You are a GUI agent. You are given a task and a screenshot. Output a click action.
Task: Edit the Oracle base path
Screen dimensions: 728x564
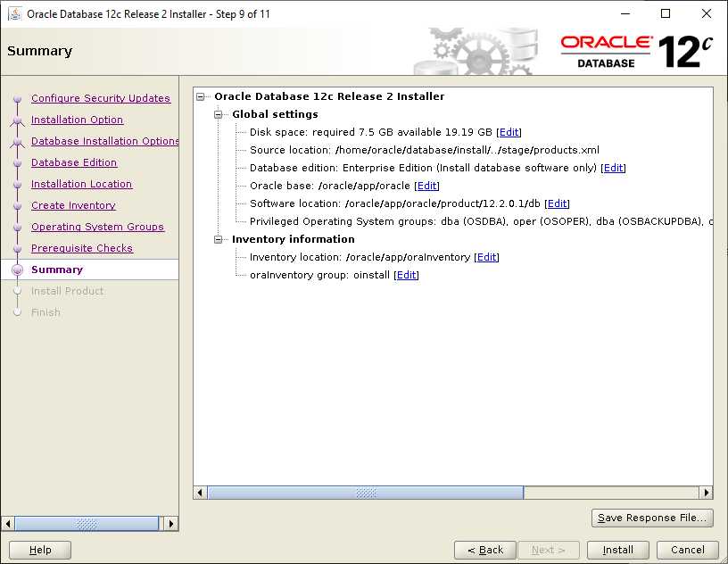(426, 186)
